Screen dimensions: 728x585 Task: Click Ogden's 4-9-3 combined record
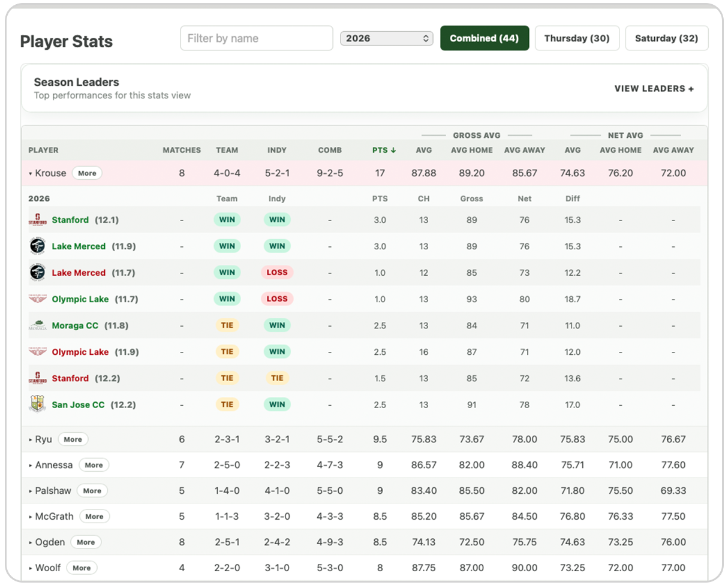click(330, 542)
